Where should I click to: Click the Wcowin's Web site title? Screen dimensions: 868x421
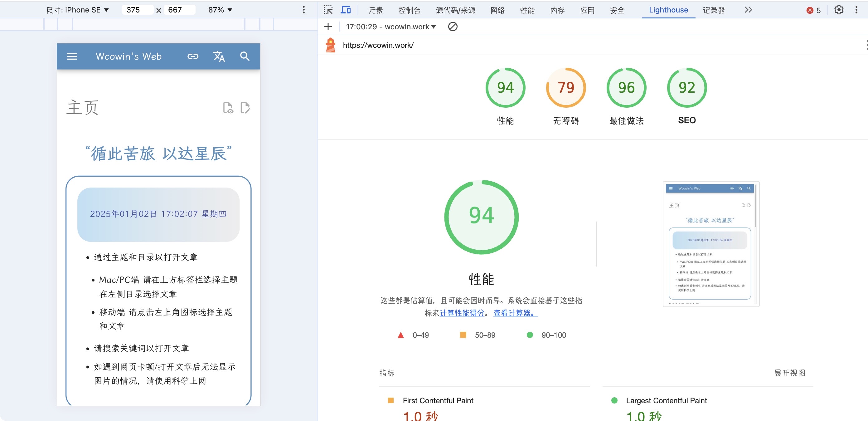129,56
